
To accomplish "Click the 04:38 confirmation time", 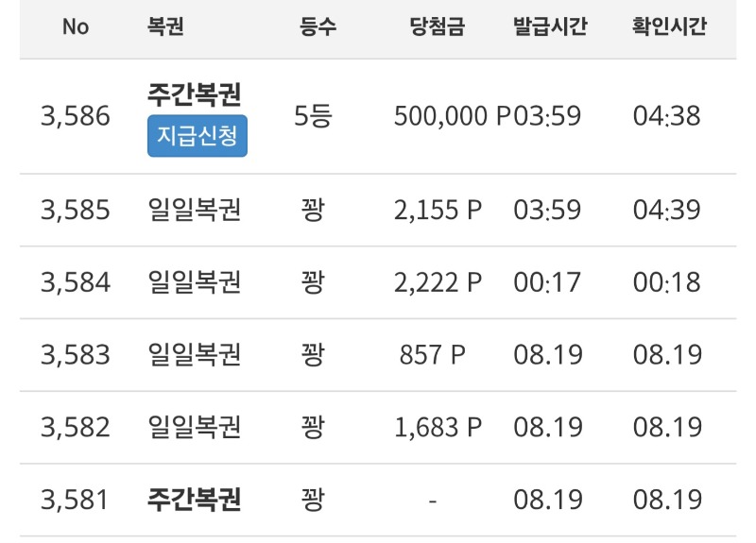I will coord(667,116).
